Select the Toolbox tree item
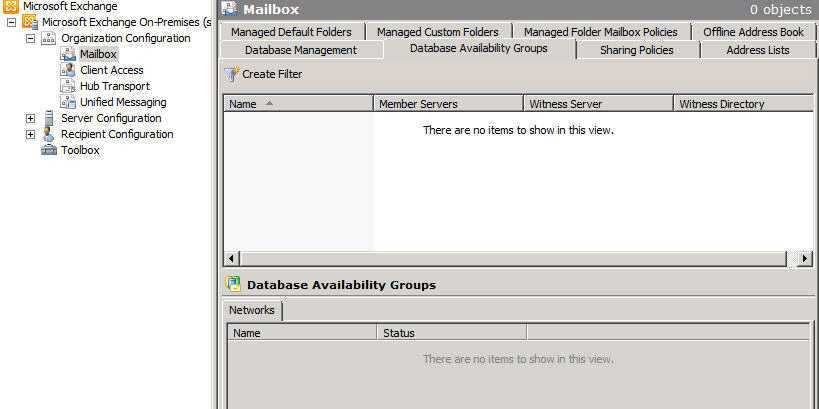819x409 pixels. (80, 150)
